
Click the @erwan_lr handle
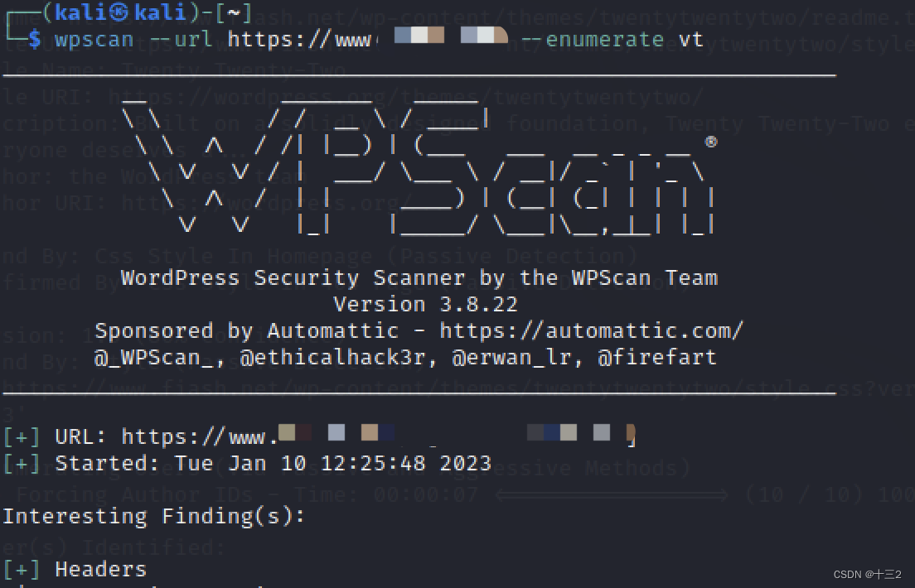click(511, 357)
